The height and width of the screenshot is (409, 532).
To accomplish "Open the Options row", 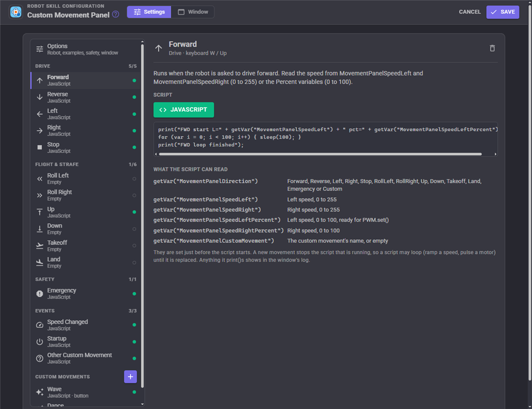I will click(x=86, y=49).
